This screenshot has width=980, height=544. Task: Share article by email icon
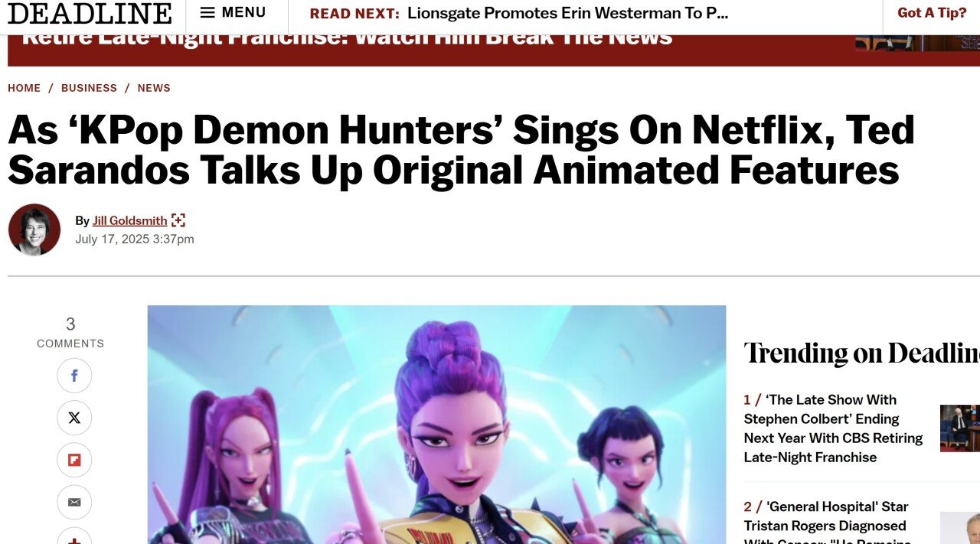coord(74,502)
